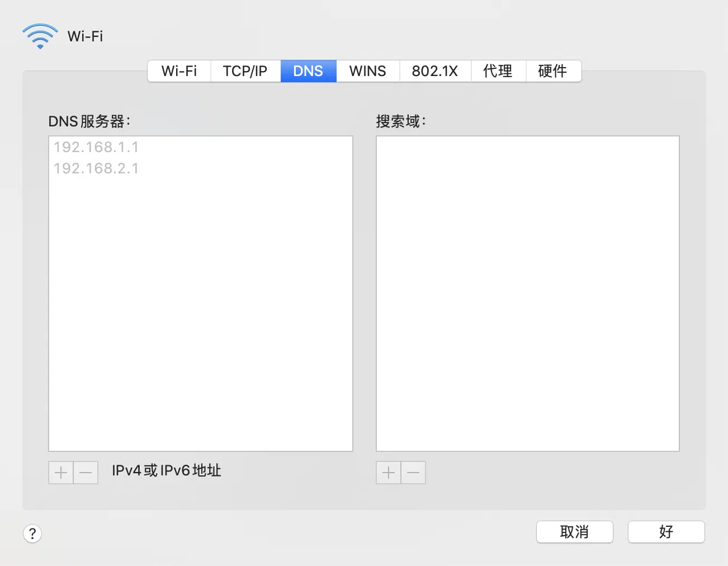
Task: Switch to the 代理 tab
Action: [x=498, y=71]
